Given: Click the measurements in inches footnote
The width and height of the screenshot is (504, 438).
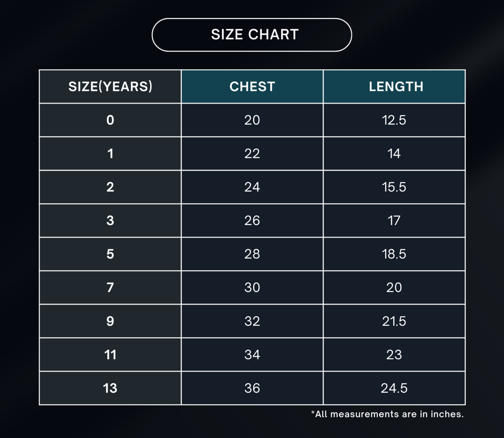Looking at the screenshot, I should [x=387, y=414].
